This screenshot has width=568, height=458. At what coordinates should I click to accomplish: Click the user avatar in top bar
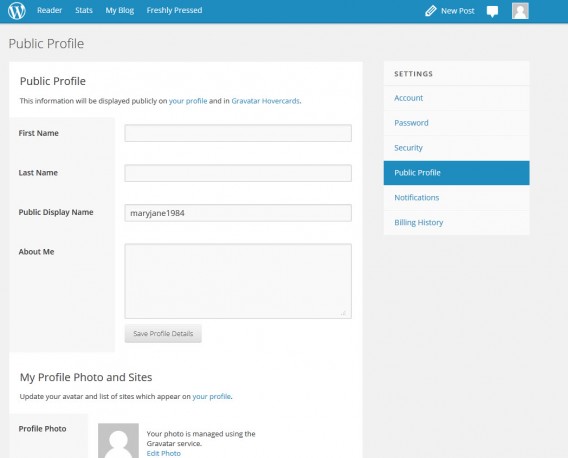pyautogui.click(x=520, y=11)
